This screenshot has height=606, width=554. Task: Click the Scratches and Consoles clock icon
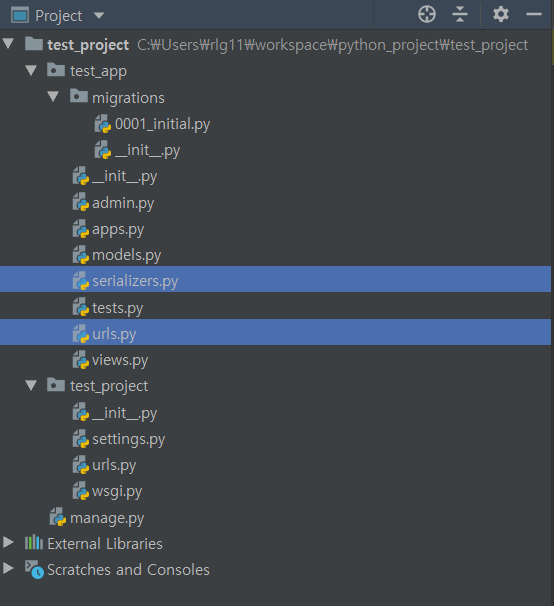34,569
